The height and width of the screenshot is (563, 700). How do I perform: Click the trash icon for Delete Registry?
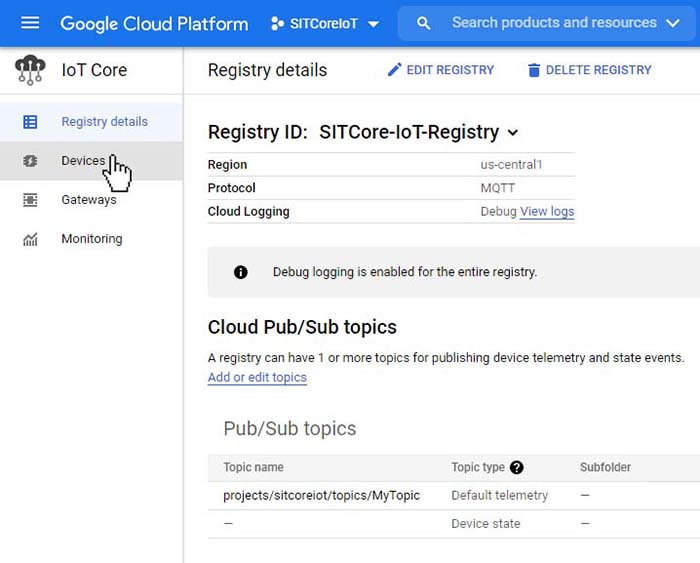coord(534,70)
